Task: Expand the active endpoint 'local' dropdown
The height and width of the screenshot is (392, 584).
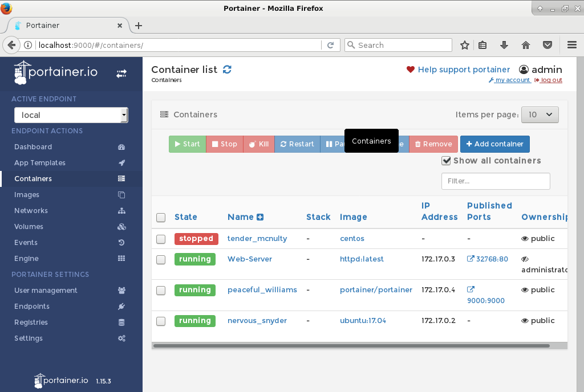Action: 71,115
